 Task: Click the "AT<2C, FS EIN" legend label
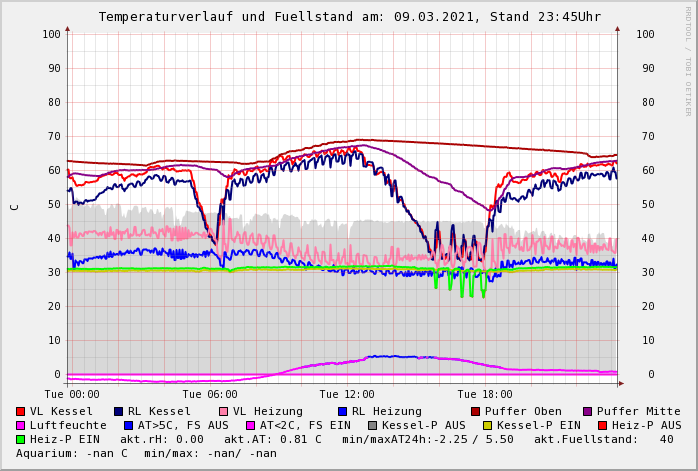305,425
